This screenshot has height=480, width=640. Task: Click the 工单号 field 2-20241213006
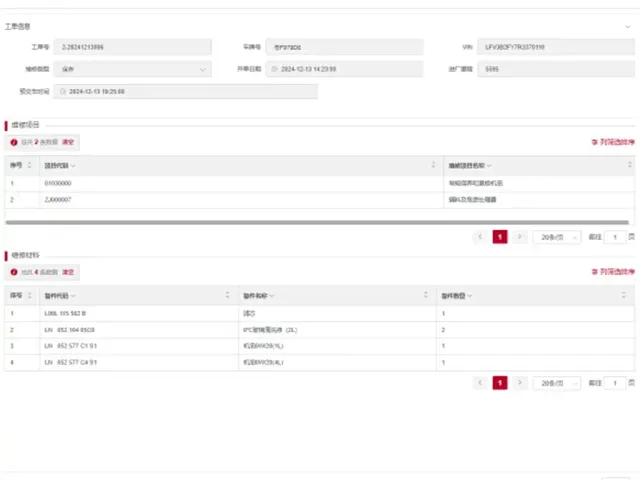point(132,47)
